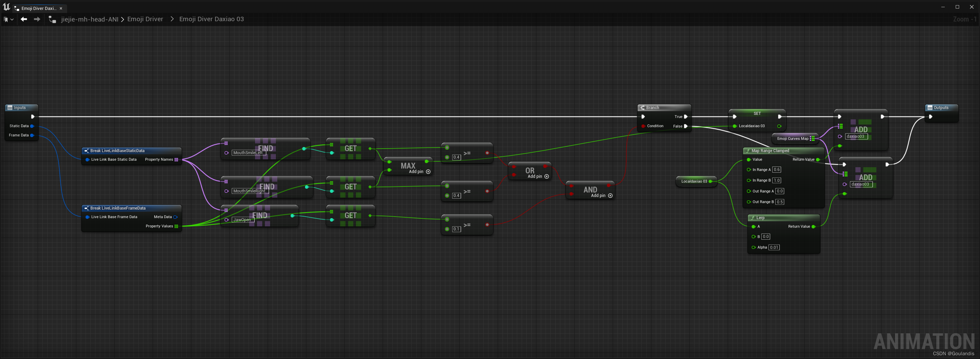Click the Branch Condition pin
This screenshot has height=359, width=980.
click(643, 126)
